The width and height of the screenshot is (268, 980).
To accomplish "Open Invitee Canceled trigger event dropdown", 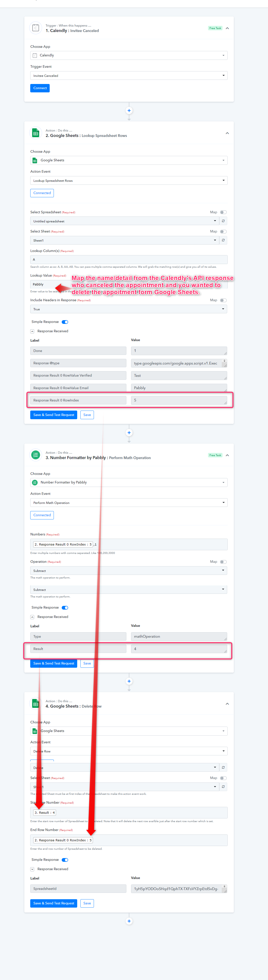I will [x=129, y=75].
